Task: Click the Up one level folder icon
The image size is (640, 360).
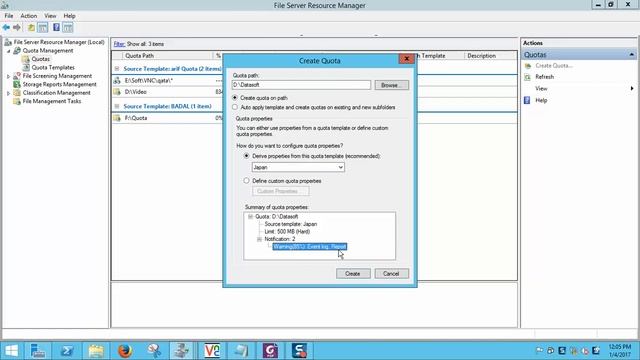Action: click(31, 27)
